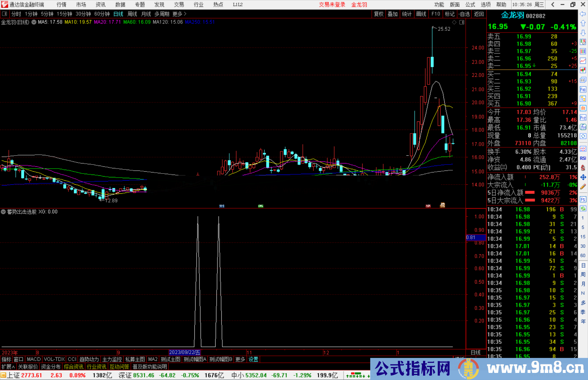Switch to the MACD indicator tab
The height and width of the screenshot is (380, 588).
pos(34,359)
